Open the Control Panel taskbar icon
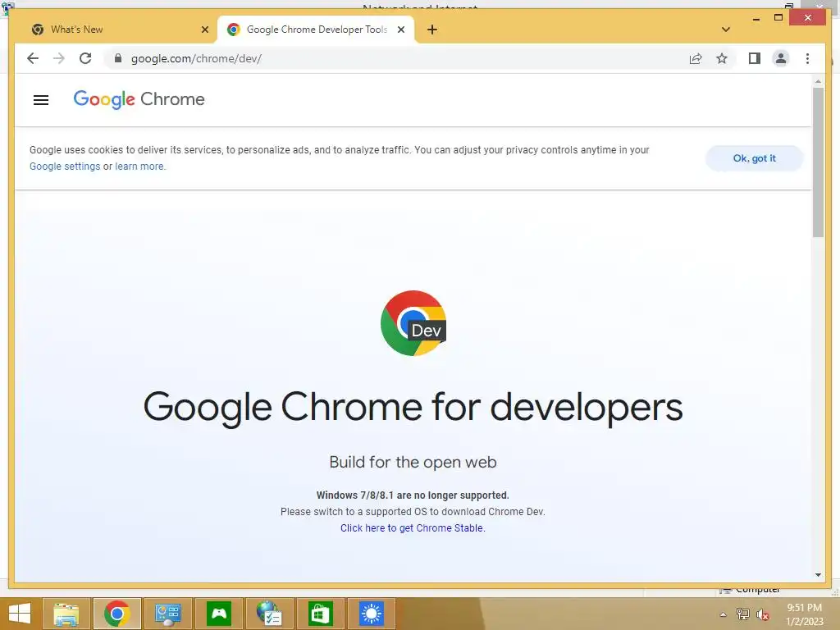This screenshot has height=630, width=840. [x=167, y=614]
